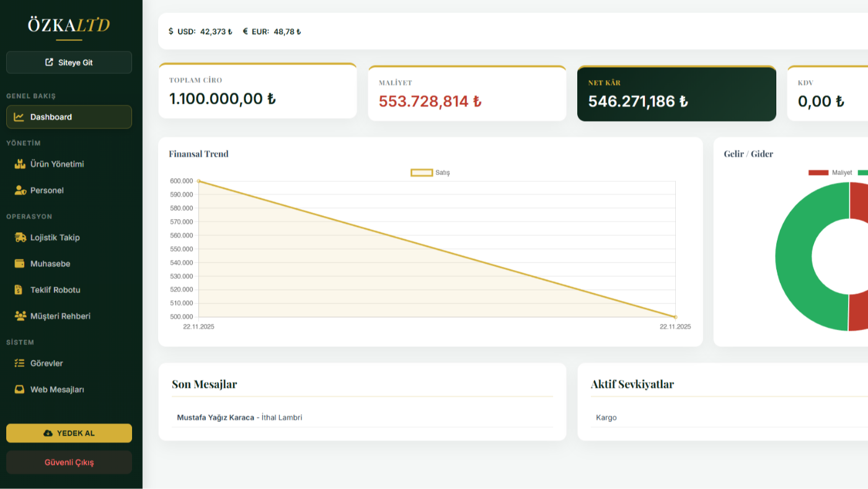This screenshot has height=489, width=868.
Task: Click the Görevler checklist icon
Action: coord(20,364)
